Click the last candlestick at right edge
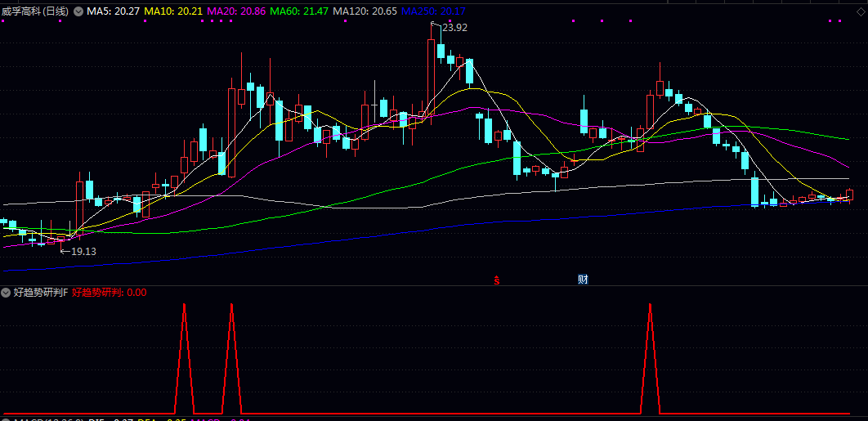Viewport: 868px width, 421px height. (x=850, y=195)
